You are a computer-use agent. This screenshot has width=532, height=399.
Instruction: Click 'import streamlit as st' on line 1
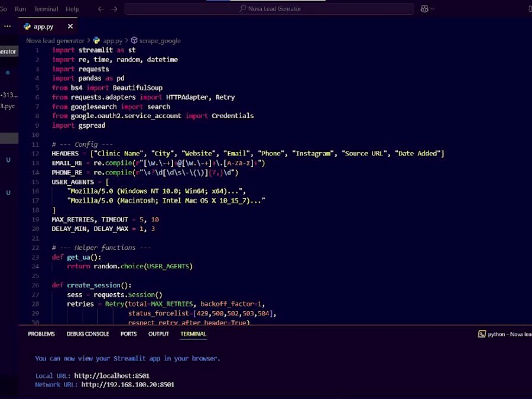94,50
